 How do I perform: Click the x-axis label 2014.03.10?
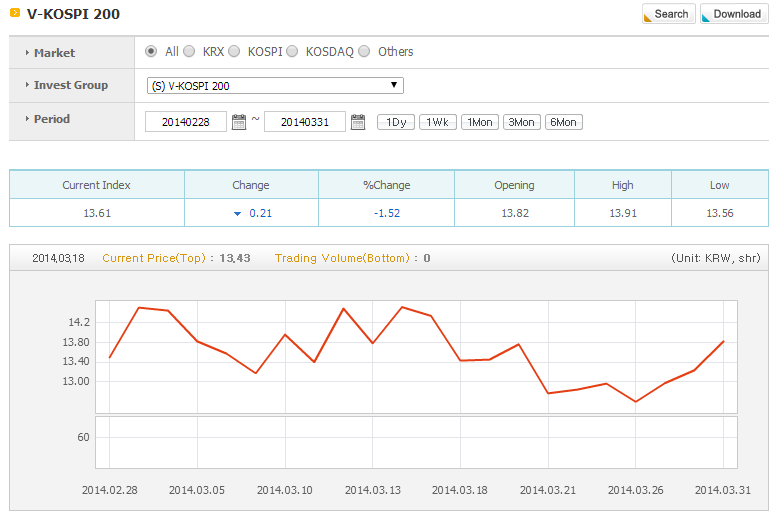point(284,490)
